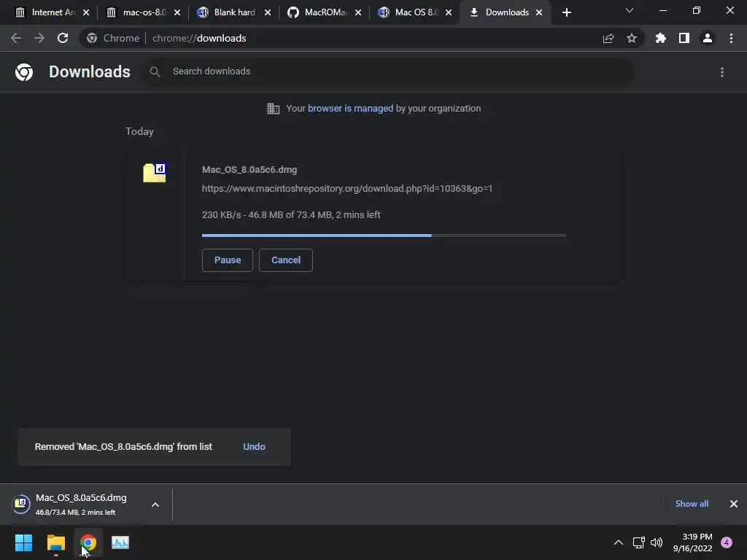Open the performance monitor taskbar app
This screenshot has height=560, width=747.
[x=120, y=542]
